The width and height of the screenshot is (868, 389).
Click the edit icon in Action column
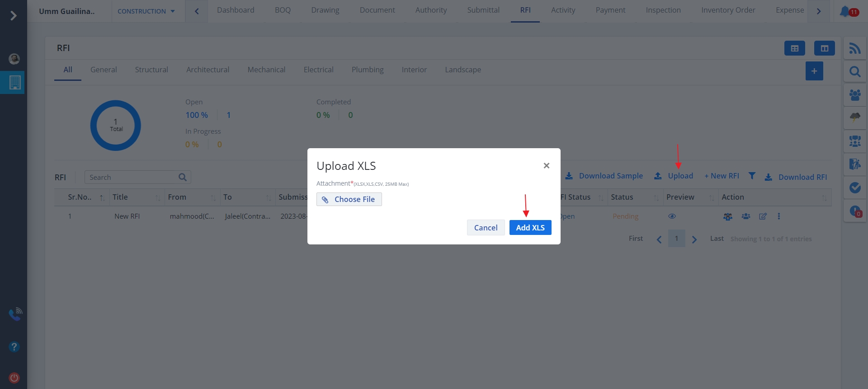(763, 216)
